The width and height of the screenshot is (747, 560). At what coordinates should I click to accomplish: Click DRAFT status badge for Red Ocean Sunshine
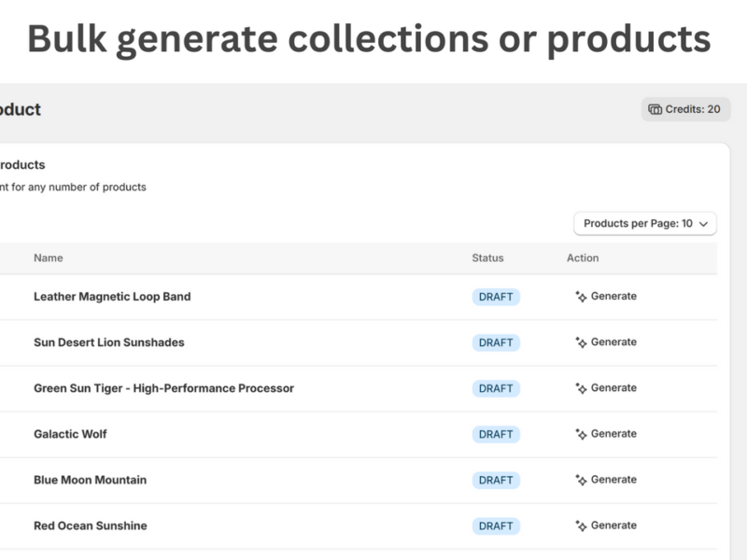[x=496, y=525]
